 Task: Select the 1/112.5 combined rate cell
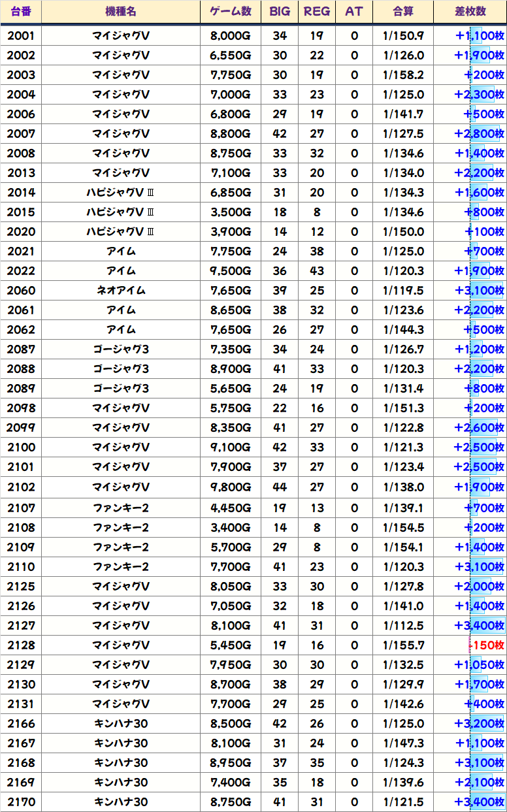pyautogui.click(x=403, y=626)
